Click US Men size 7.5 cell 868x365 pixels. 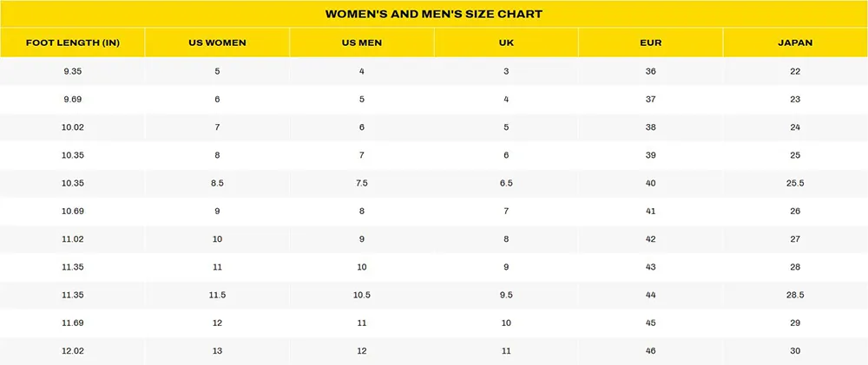[361, 183]
